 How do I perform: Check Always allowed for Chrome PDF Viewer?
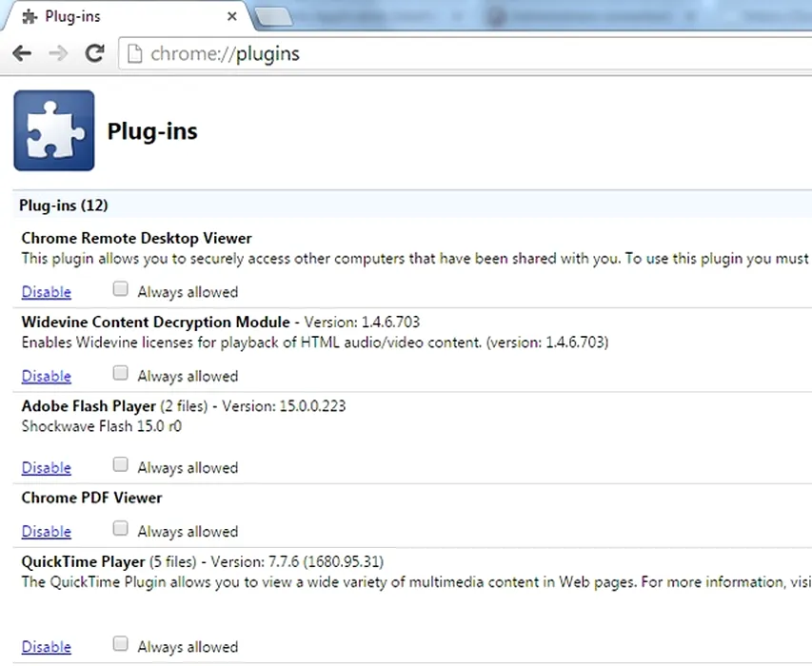(x=121, y=528)
